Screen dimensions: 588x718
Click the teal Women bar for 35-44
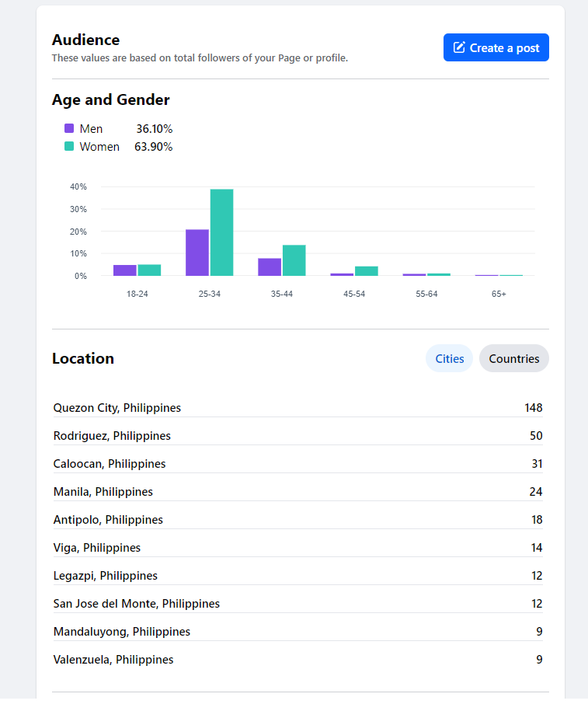(294, 260)
